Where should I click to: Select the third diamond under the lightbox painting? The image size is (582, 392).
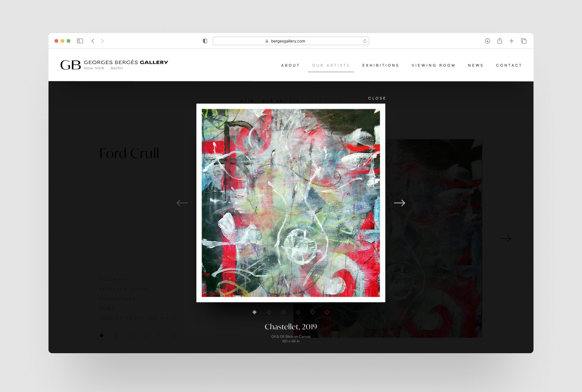point(283,312)
